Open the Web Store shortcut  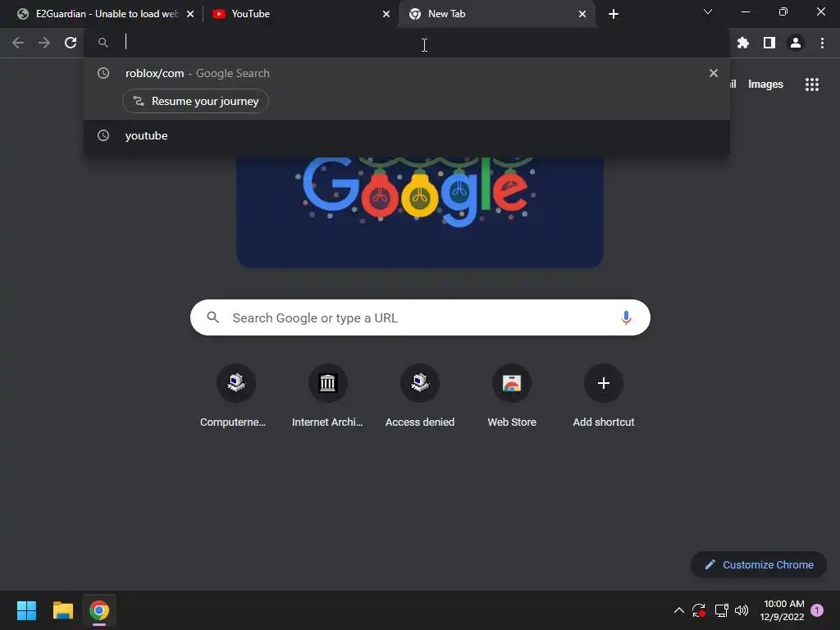[512, 397]
